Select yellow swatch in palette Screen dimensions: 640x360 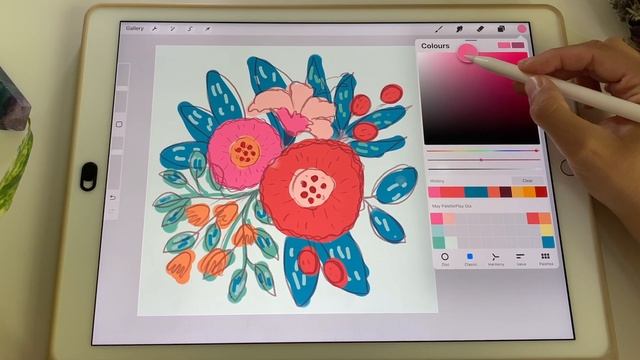[547, 230]
